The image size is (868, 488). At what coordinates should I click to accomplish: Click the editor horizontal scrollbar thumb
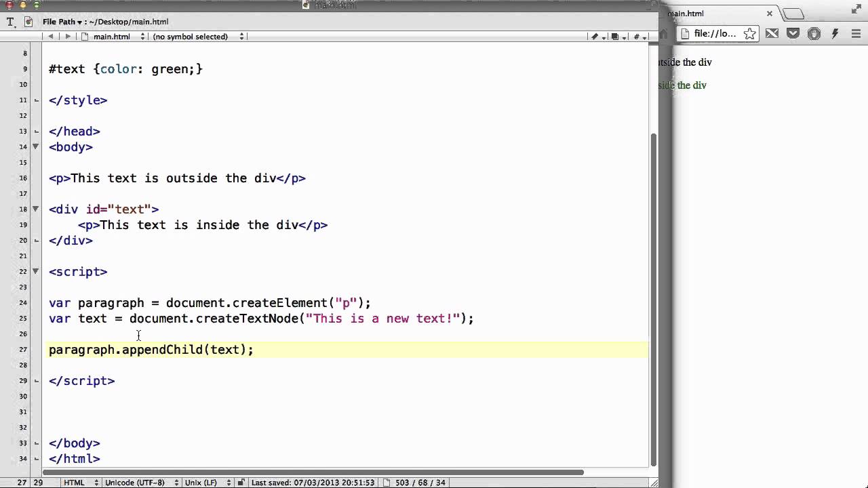[x=313, y=472]
